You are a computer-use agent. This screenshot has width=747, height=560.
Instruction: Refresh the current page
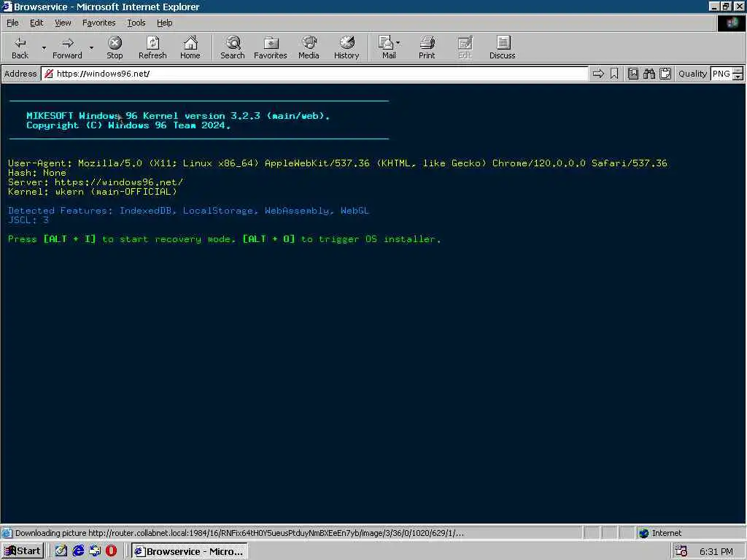point(152,47)
